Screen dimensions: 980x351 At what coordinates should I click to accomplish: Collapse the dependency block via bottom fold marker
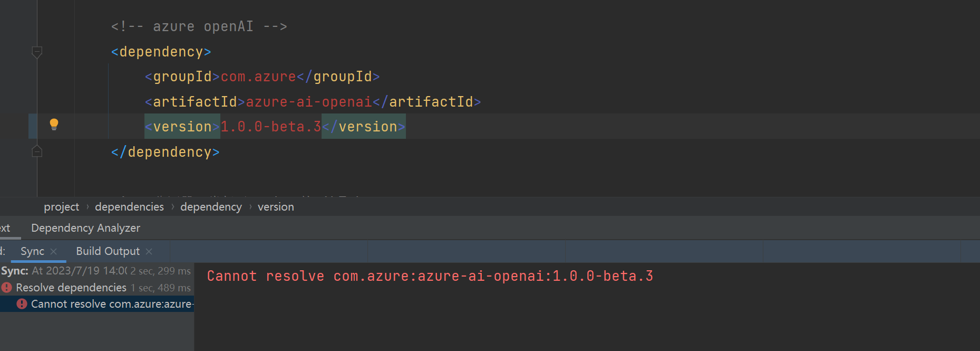click(37, 150)
